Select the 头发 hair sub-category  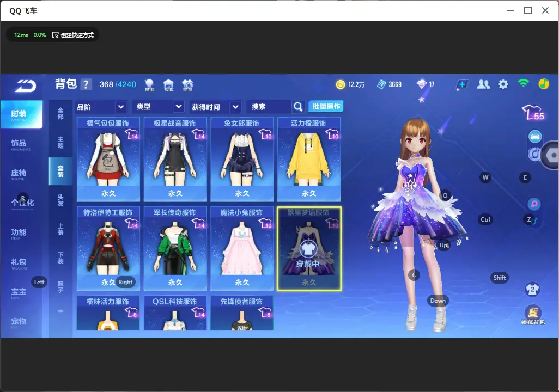(x=60, y=200)
